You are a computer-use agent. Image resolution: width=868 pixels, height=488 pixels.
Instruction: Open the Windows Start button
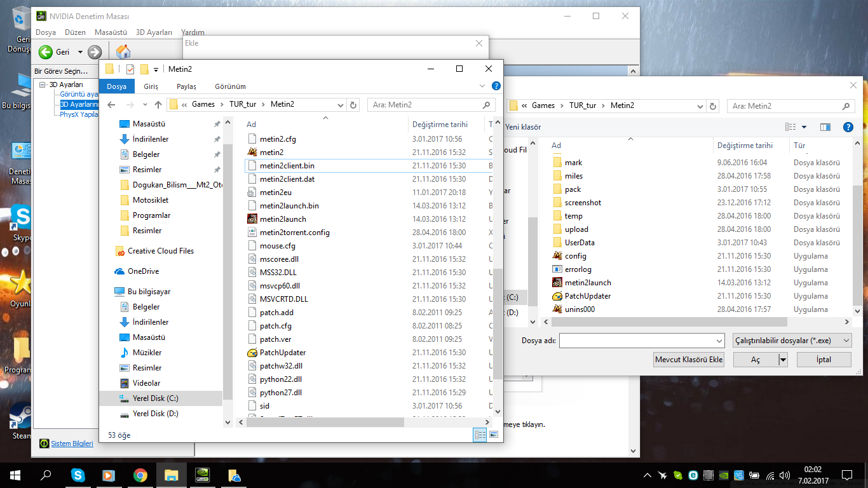(x=15, y=475)
